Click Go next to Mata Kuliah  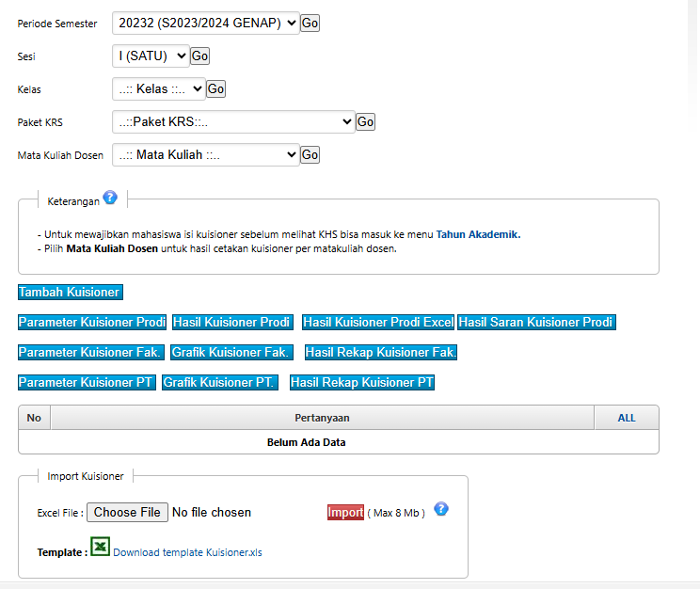tap(310, 155)
